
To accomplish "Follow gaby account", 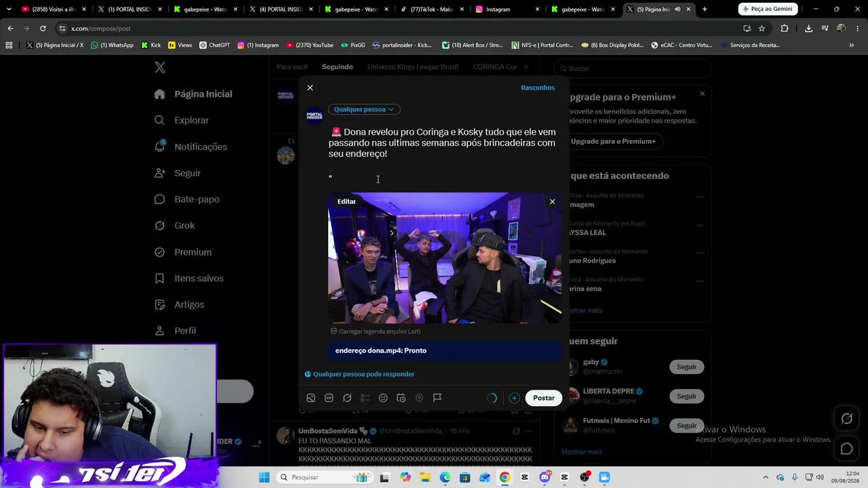I will click(x=686, y=367).
